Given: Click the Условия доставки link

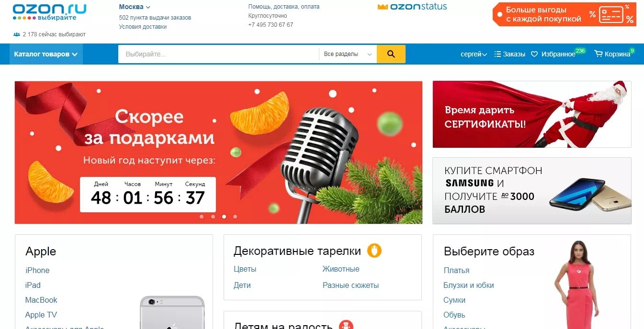Looking at the screenshot, I should 143,27.
